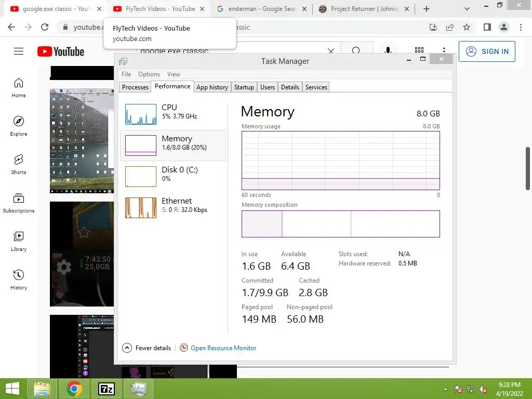Close the Project Returner tab

tap(406, 9)
